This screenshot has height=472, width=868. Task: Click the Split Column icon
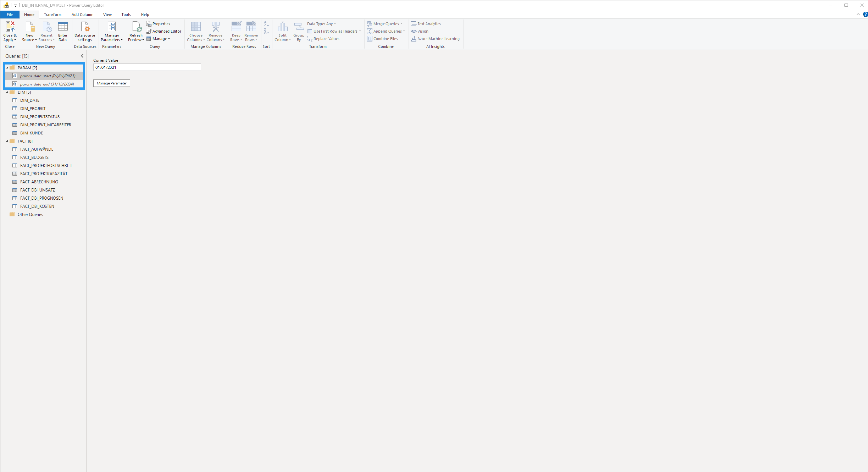click(x=282, y=27)
